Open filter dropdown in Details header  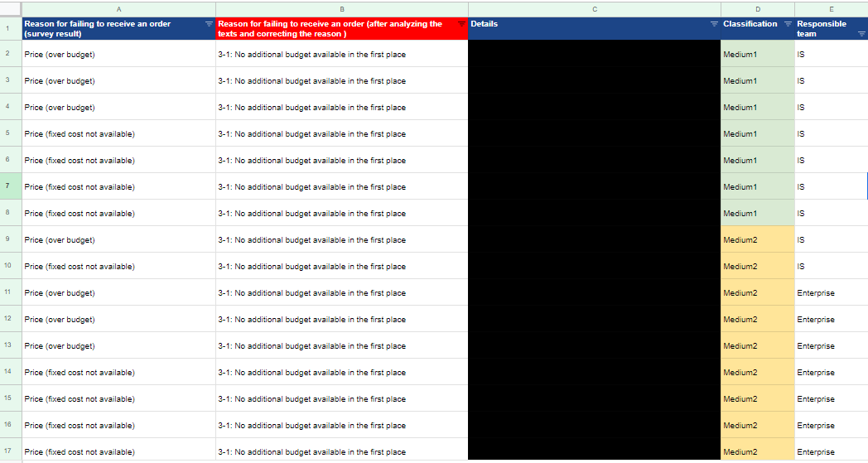pos(714,24)
